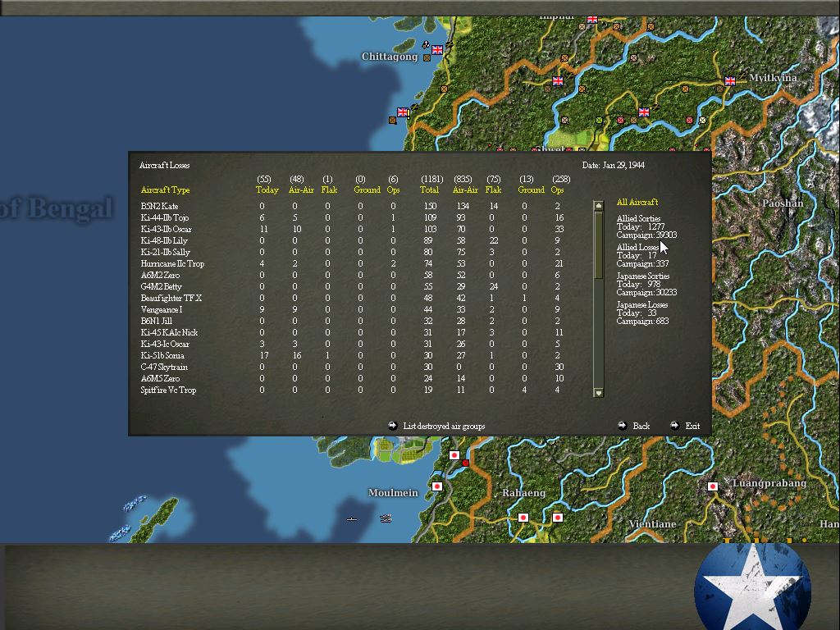This screenshot has width=840, height=630.
Task: Select the Vengeance I row
Action: coord(354,309)
